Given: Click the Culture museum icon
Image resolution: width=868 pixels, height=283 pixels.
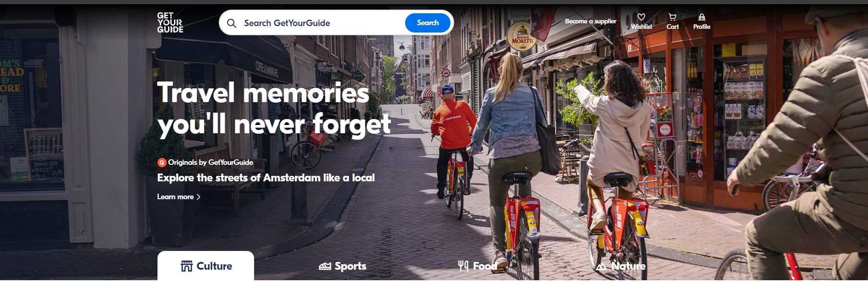Looking at the screenshot, I should click(186, 266).
